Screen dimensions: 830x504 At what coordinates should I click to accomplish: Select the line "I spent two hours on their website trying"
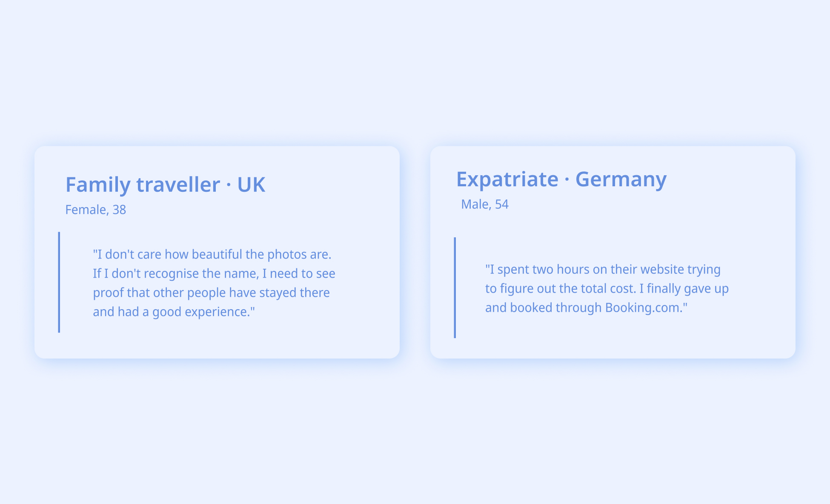603,269
